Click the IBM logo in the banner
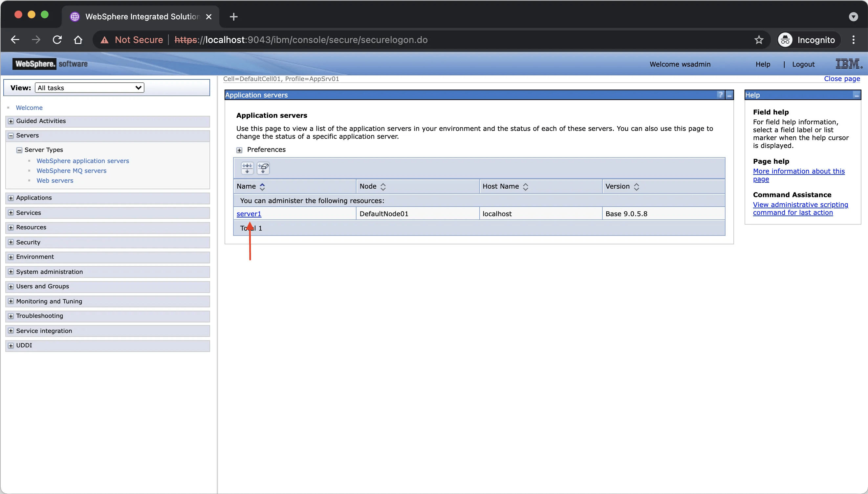868x494 pixels. 849,63
